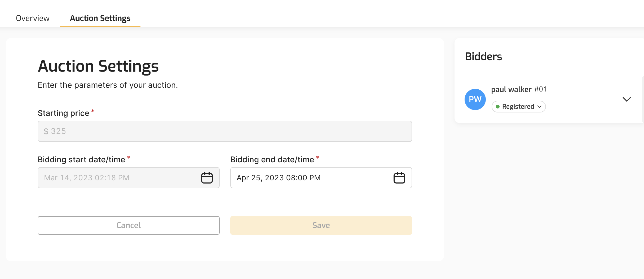
Task: Click the Bidders panel heading
Action: tap(483, 56)
